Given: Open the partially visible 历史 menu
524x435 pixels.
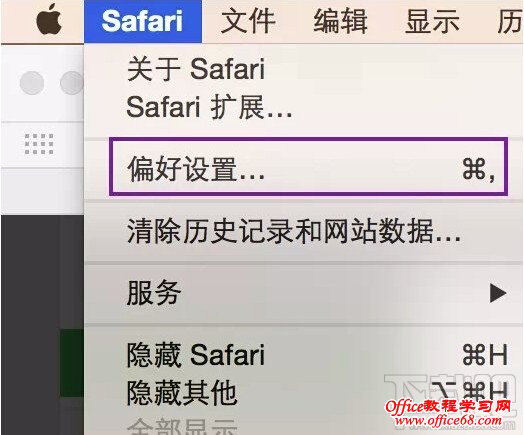Looking at the screenshot, I should pos(510,21).
